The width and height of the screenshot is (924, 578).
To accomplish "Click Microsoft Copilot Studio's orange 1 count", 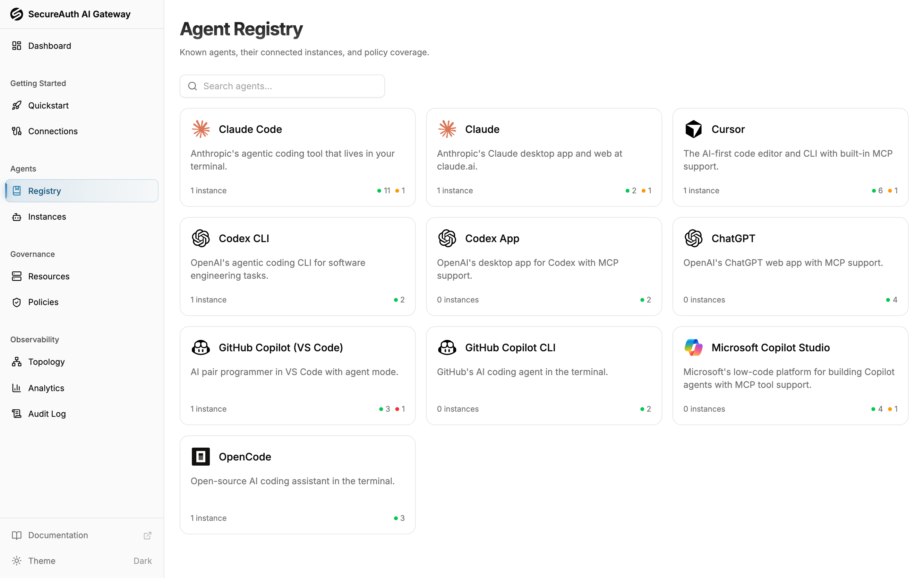I will point(893,409).
